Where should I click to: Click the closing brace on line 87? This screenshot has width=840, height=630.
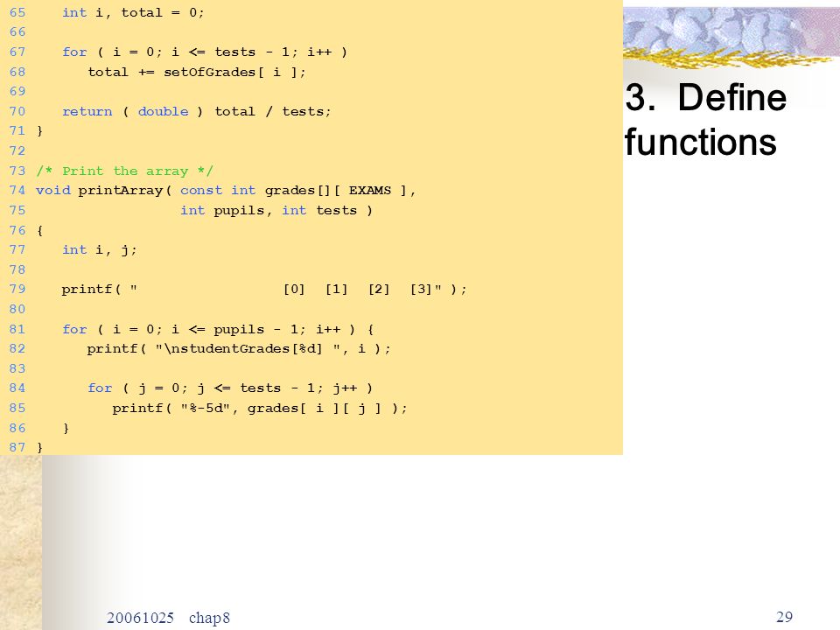(39, 447)
